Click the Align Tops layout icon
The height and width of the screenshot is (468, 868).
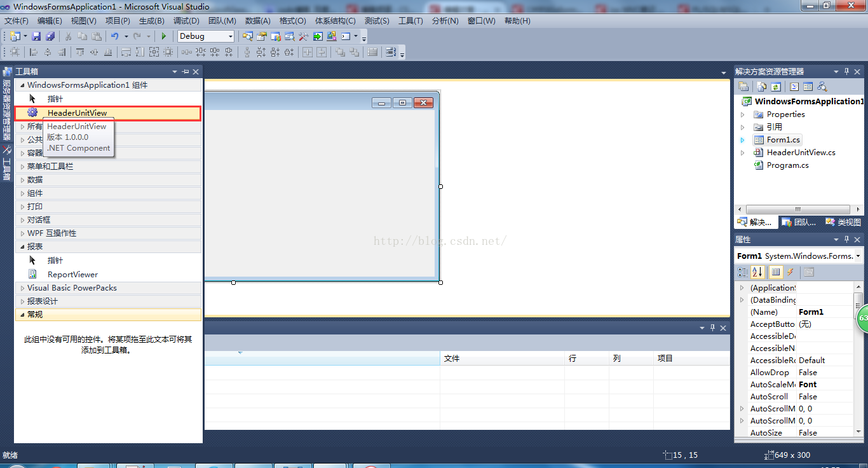point(80,52)
